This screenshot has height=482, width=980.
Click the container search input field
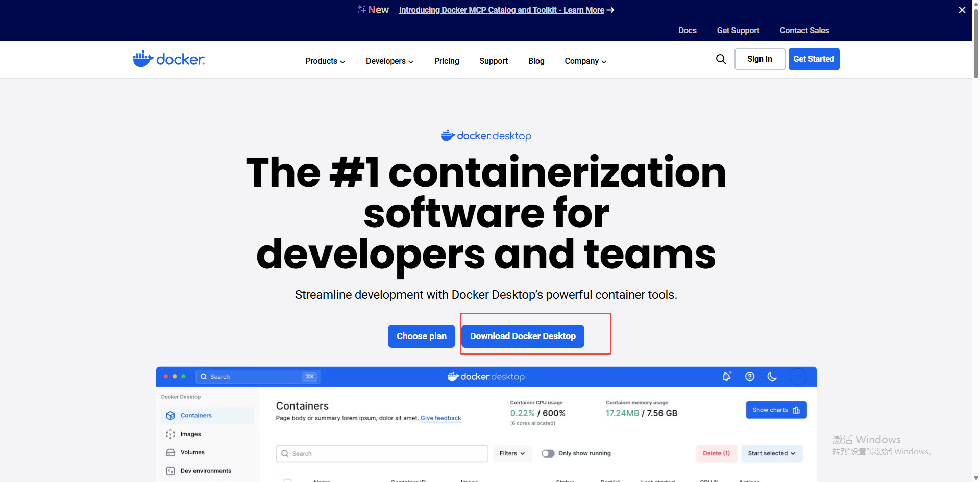(x=381, y=453)
